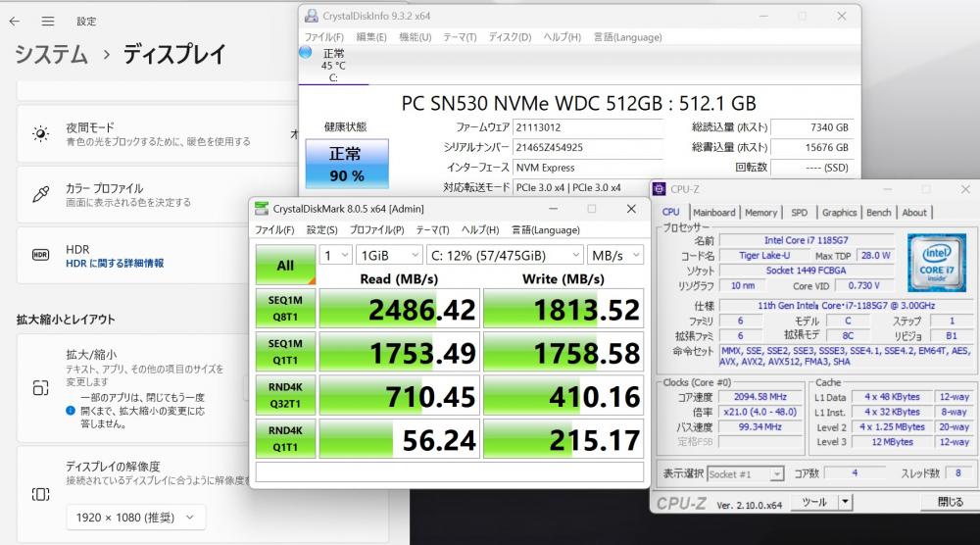Screen dimensions: 980x545
Task: Open the Settings hamburger navigation menu
Action: click(x=47, y=22)
